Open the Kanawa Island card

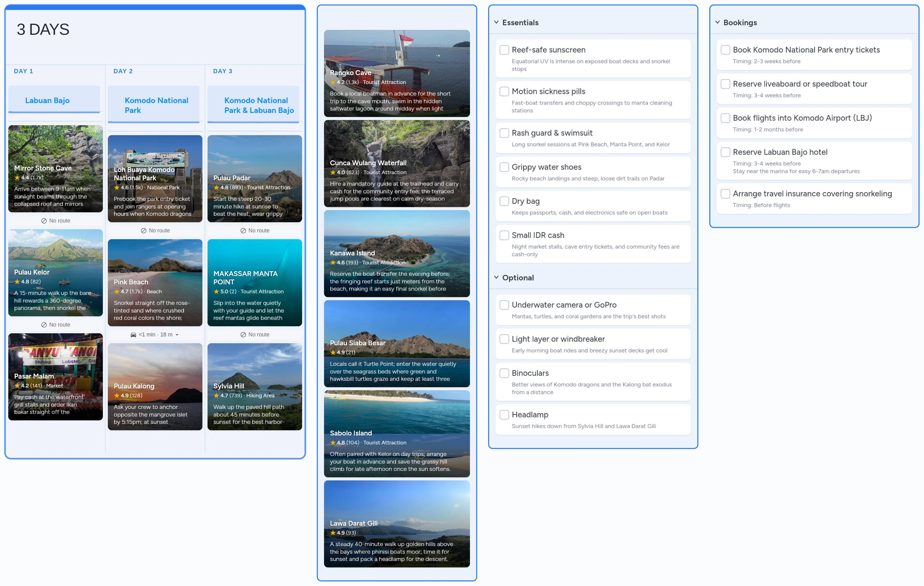point(397,254)
